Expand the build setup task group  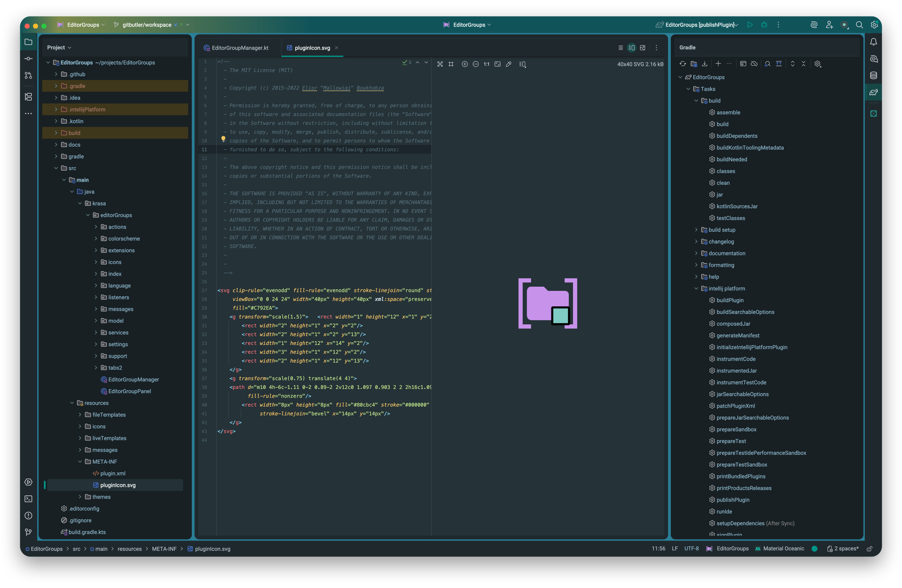point(697,230)
